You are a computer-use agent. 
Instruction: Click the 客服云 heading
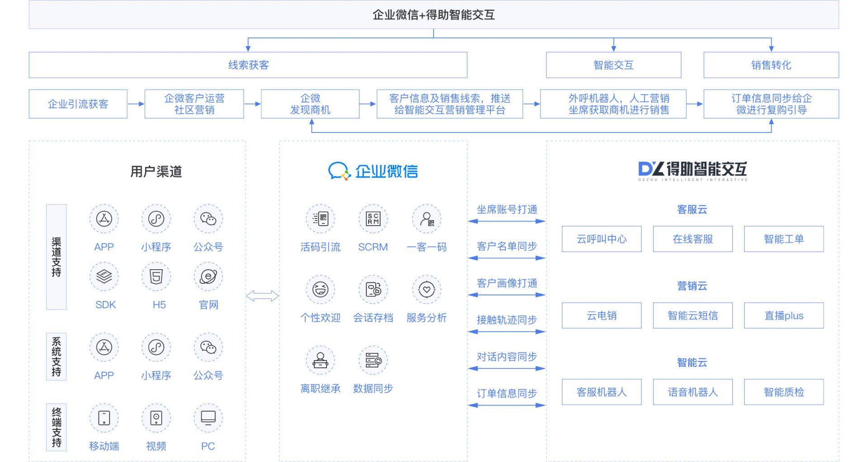(x=692, y=210)
